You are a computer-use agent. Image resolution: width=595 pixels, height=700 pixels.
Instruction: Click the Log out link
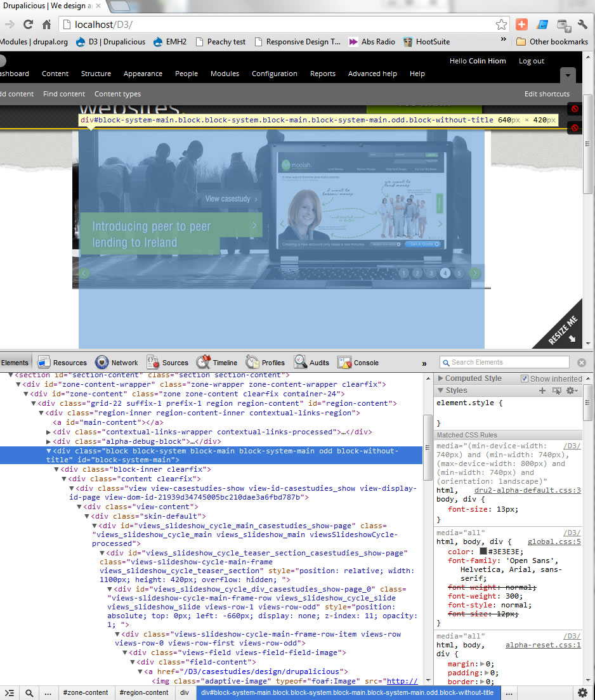tap(531, 61)
